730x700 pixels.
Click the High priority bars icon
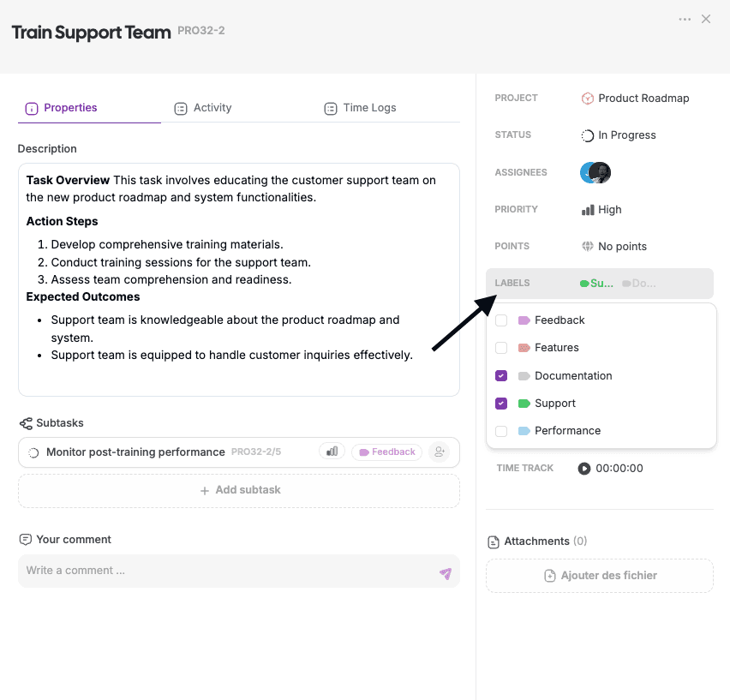[x=588, y=210]
